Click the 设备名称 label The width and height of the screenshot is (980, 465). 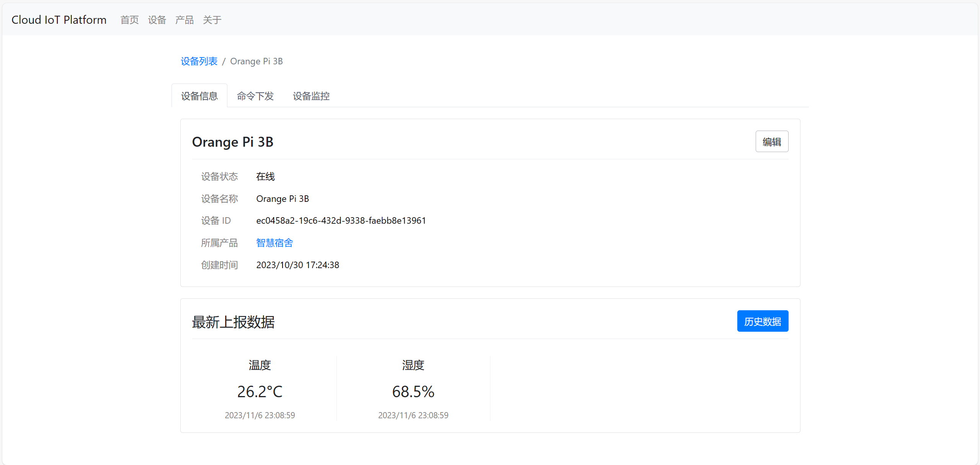[x=220, y=199]
